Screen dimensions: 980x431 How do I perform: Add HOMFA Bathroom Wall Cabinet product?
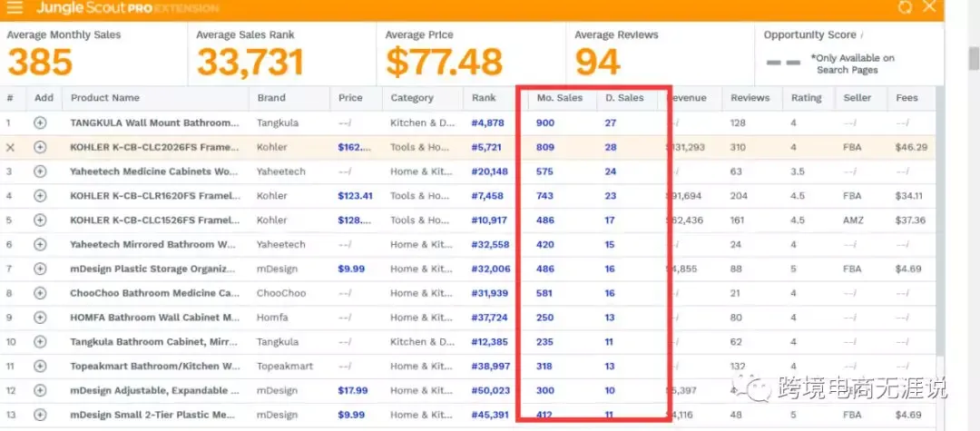coord(40,318)
